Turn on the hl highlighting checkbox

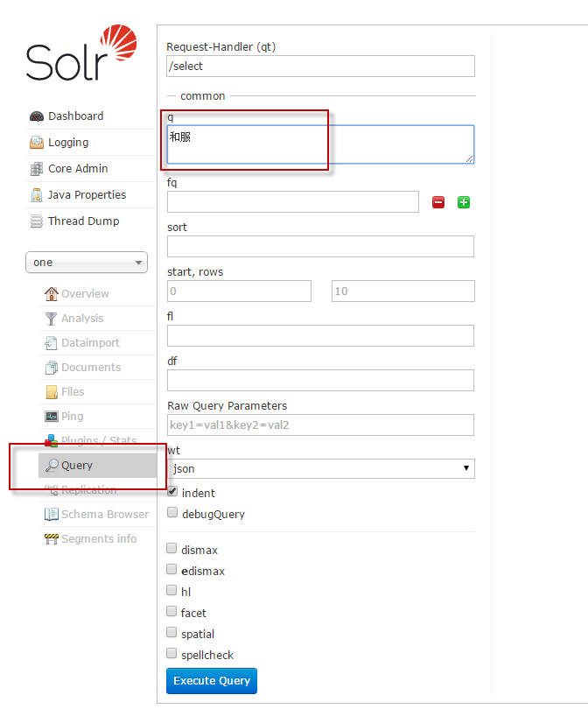171,590
